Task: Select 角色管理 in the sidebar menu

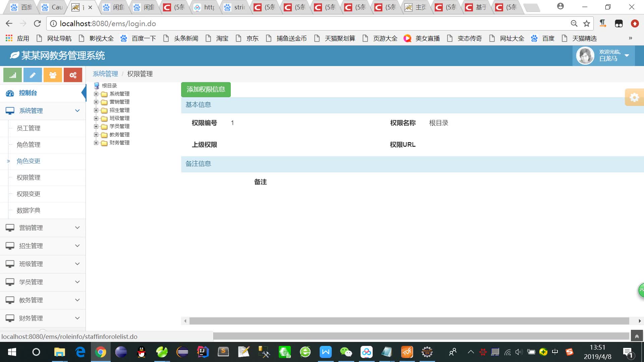Action: (x=29, y=145)
